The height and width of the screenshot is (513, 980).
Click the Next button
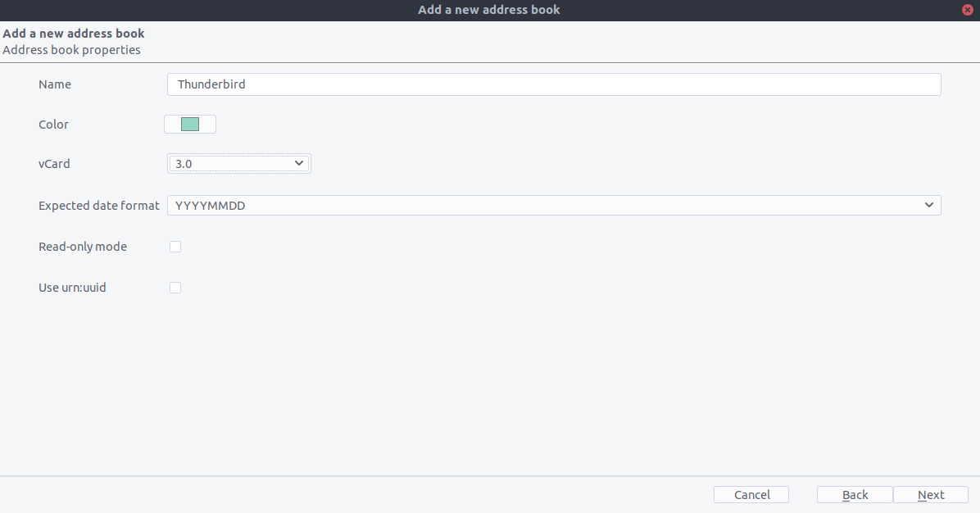[x=931, y=494]
